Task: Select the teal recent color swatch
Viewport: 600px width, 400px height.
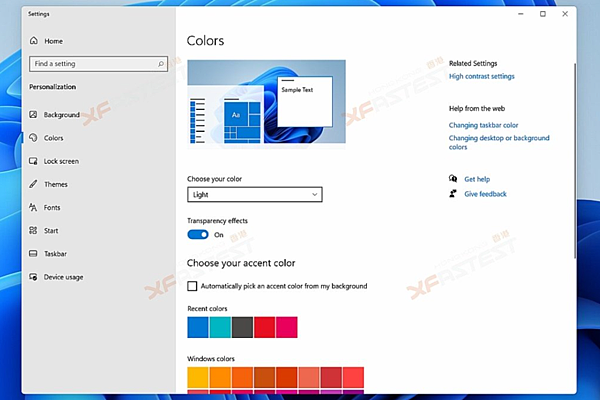Action: [220, 327]
